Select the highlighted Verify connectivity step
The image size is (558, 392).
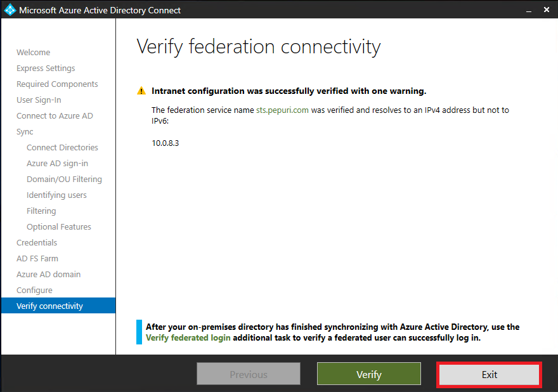pyautogui.click(x=58, y=306)
